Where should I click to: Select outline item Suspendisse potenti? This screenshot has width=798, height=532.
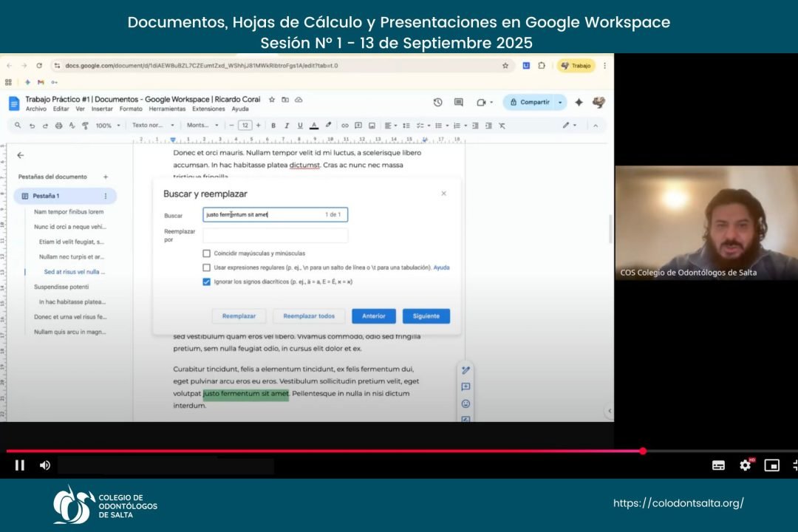61,287
